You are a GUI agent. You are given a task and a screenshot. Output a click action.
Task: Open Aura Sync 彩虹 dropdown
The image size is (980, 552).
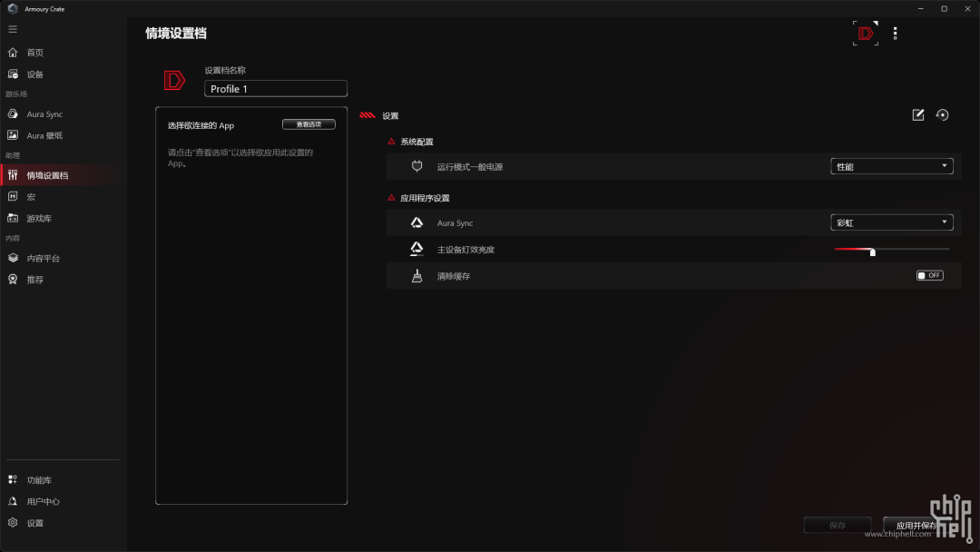click(891, 222)
